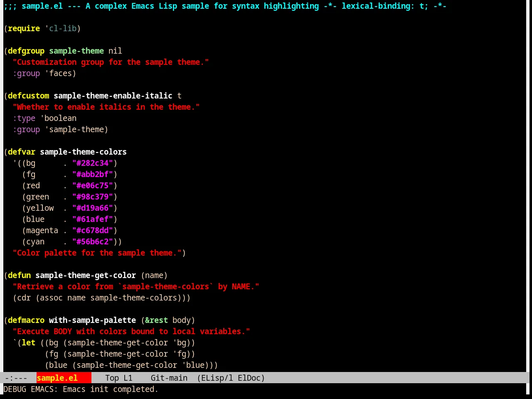Click the color string "#abb2bf"
Viewport: 532px width, 399px height.
93,174
